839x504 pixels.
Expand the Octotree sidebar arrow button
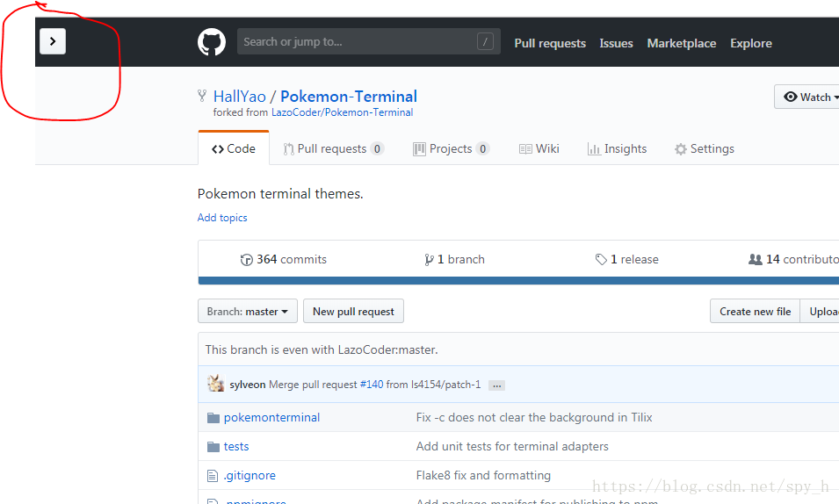(x=53, y=41)
